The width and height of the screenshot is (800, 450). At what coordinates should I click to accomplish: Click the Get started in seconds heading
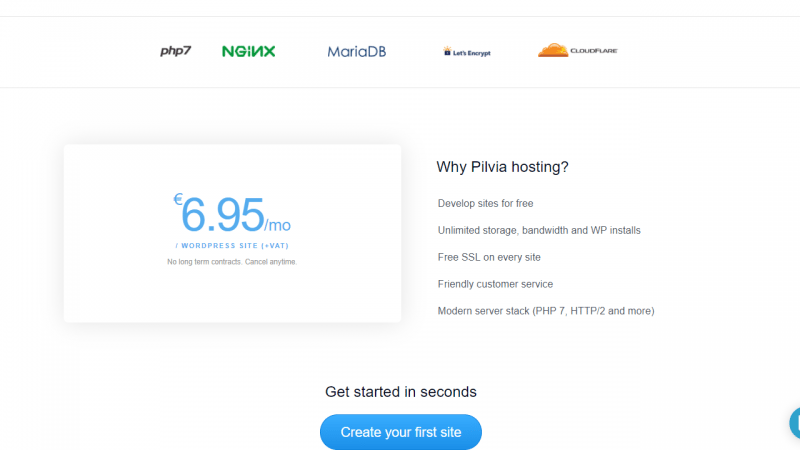tap(401, 392)
